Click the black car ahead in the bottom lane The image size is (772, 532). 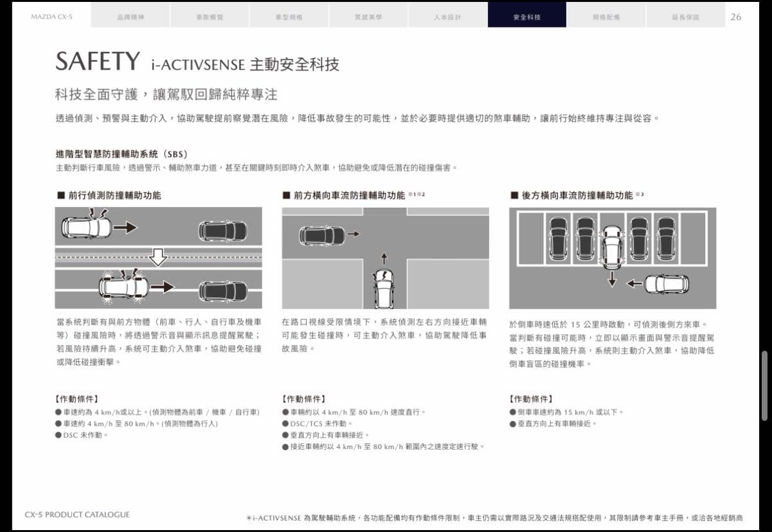coord(223,291)
